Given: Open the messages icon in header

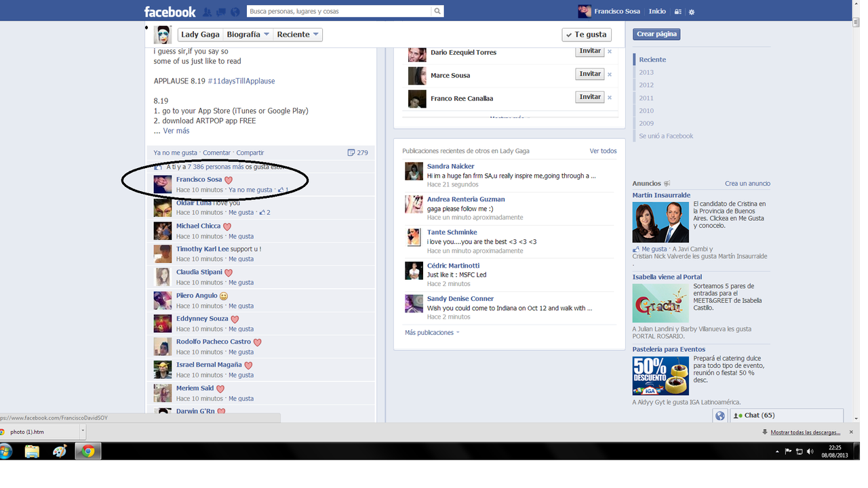Looking at the screenshot, I should [221, 12].
